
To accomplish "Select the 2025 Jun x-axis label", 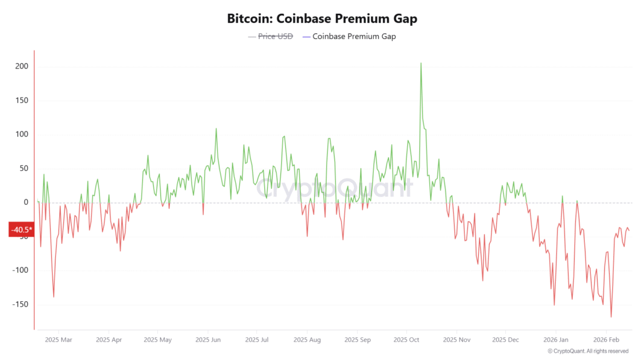I will tap(208, 340).
